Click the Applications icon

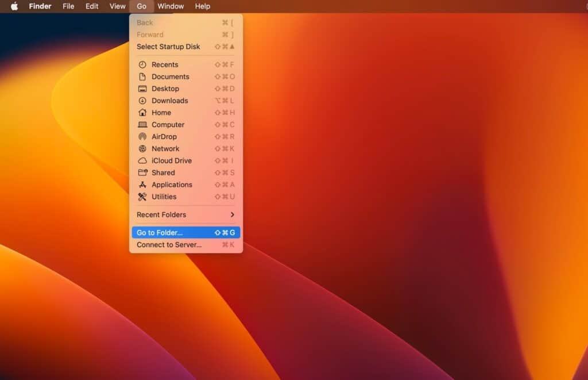(x=142, y=185)
